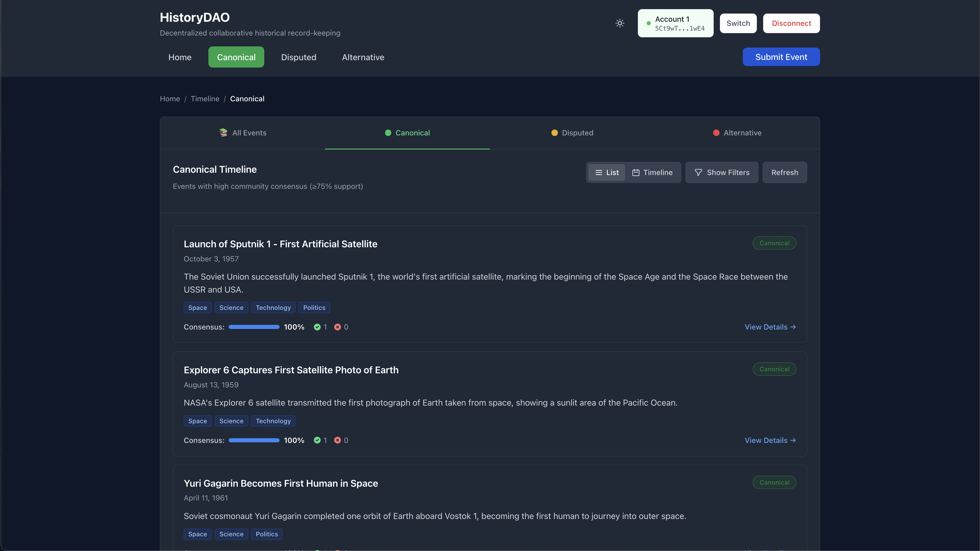Screen dimensions: 980x551
Task: Select the Alternative nav tab
Action: tap(363, 57)
